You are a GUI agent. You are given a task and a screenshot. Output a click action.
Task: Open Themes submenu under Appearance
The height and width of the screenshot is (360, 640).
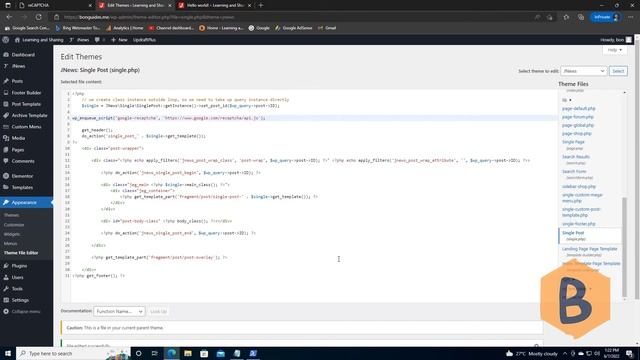11,215
